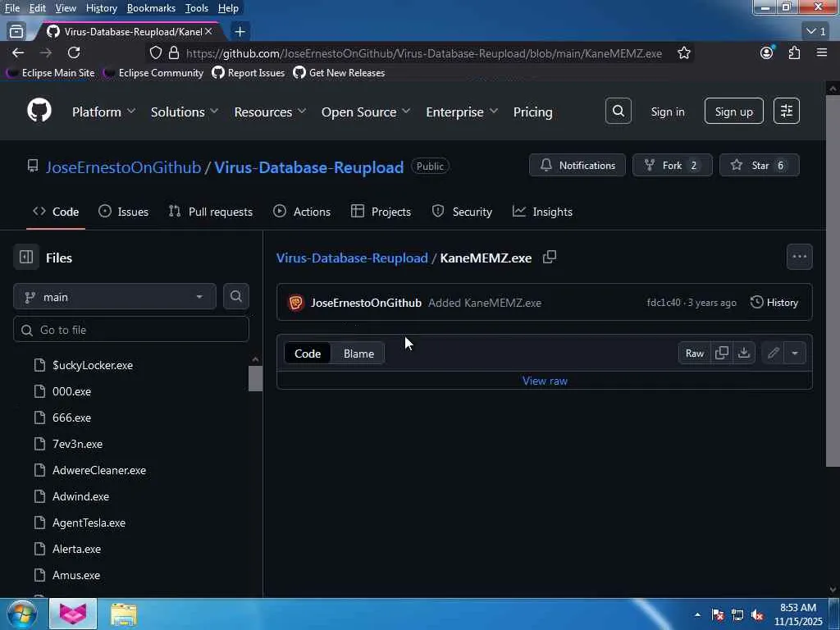Click the Raw button
The height and width of the screenshot is (630, 840).
coord(694,353)
